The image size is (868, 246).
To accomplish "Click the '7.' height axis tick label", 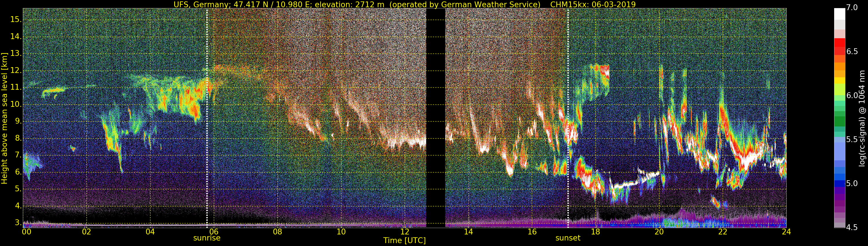I will coord(18,155).
